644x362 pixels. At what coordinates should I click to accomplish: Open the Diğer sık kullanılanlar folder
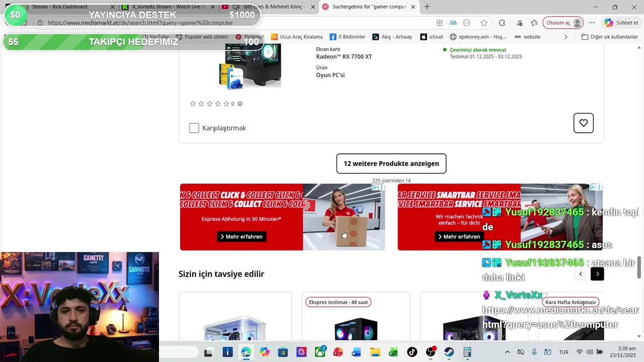[610, 37]
